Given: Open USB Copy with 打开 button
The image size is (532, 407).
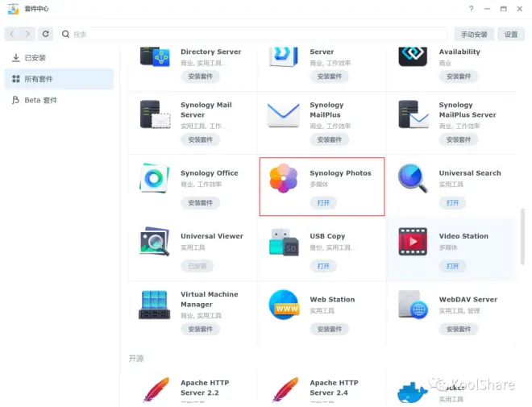Looking at the screenshot, I should pos(323,266).
